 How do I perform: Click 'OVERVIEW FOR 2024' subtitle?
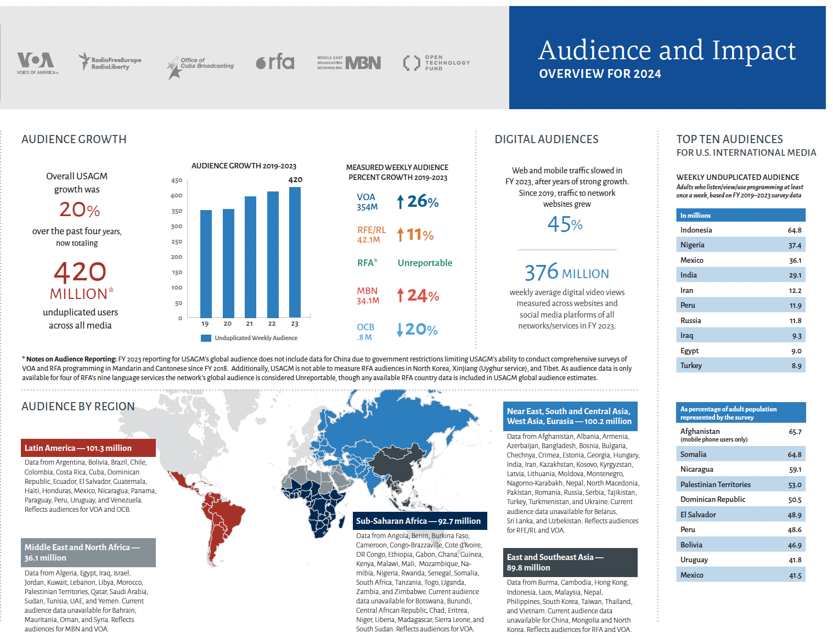(x=600, y=74)
